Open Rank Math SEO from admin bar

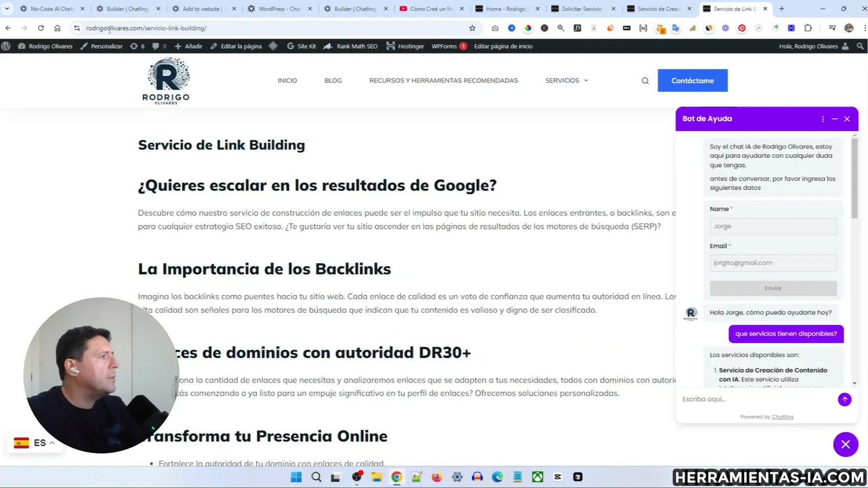click(350, 46)
